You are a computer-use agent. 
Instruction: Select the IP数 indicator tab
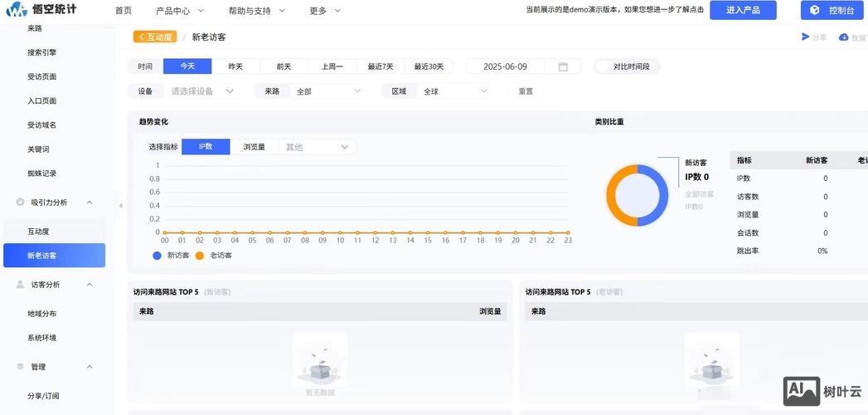point(206,147)
